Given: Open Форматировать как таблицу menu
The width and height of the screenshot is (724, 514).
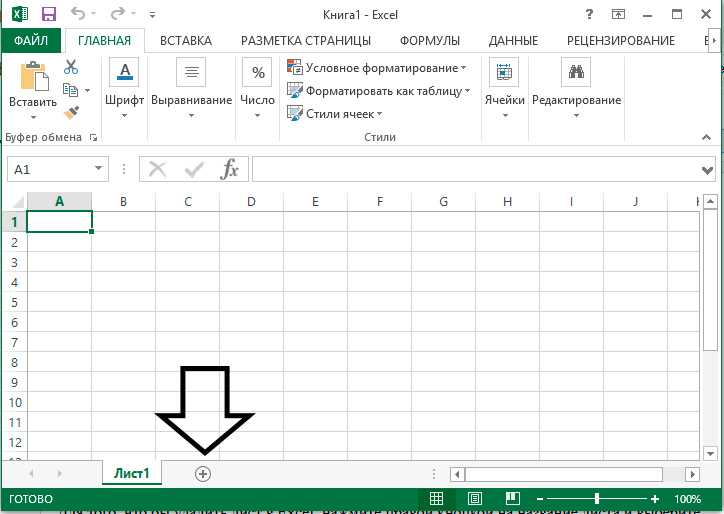Looking at the screenshot, I should 379,91.
